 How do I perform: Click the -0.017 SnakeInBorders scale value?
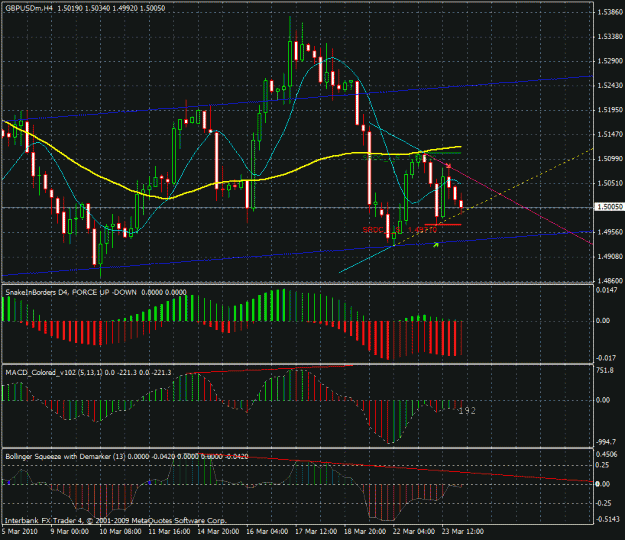(x=607, y=358)
